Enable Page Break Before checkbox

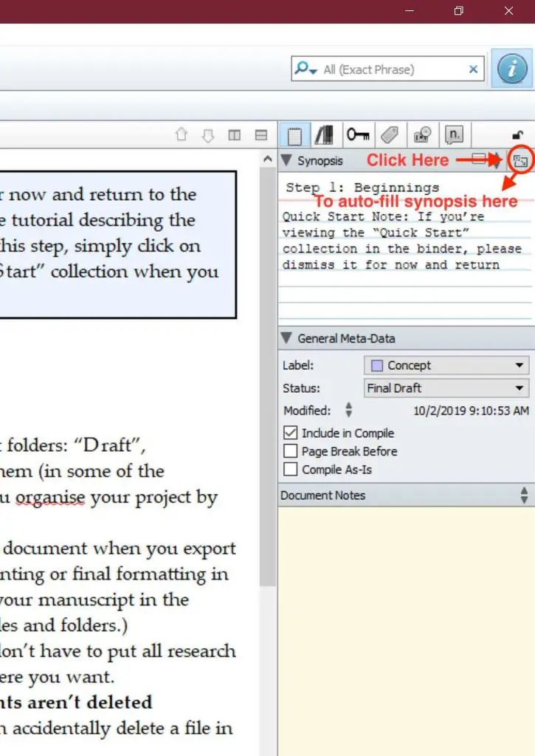point(291,451)
